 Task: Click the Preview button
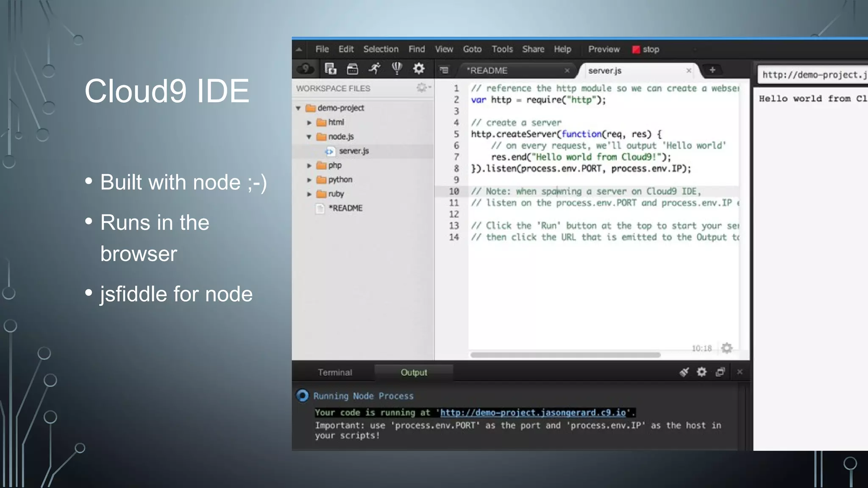click(x=604, y=49)
